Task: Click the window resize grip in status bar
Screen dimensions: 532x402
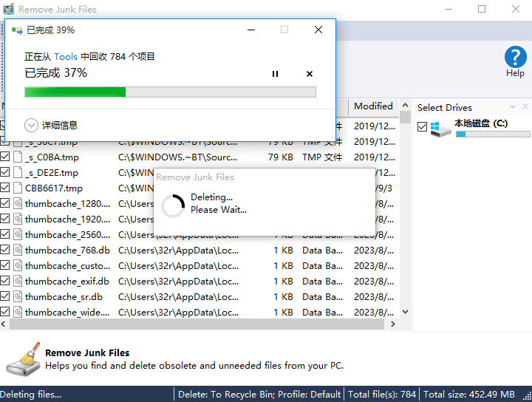Action: [528, 397]
